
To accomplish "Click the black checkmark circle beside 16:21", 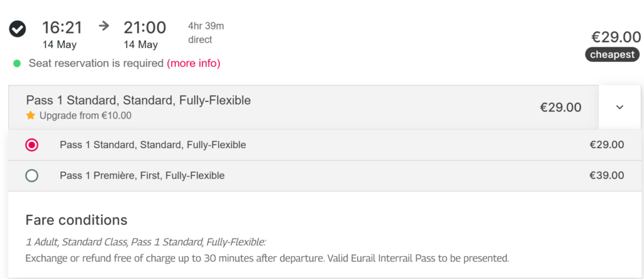I will (17, 29).
